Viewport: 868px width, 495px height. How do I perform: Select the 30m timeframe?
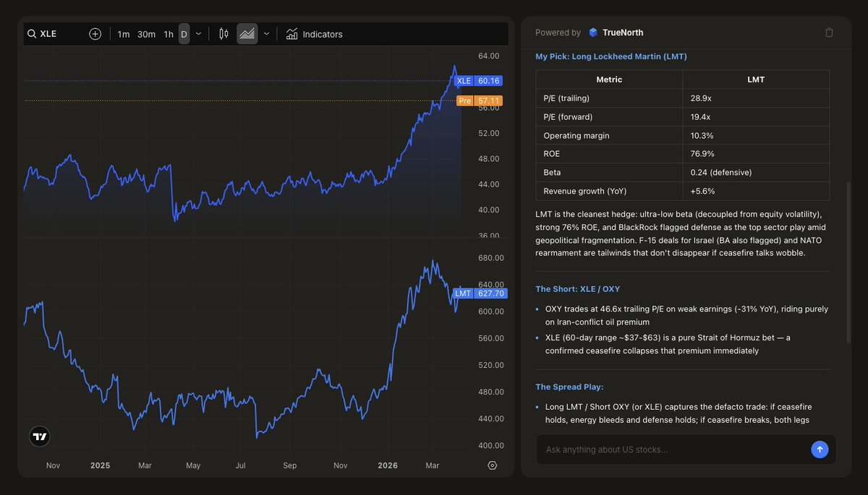(146, 34)
